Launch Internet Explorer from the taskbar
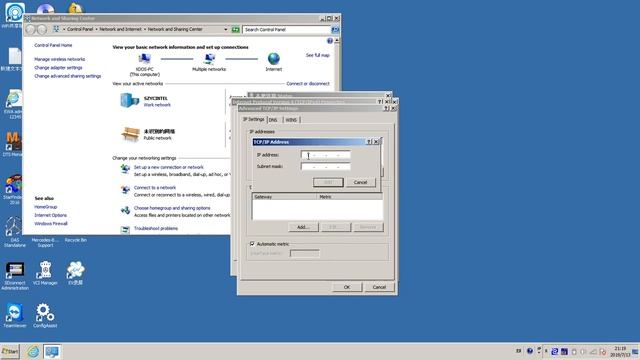Image resolution: width=640 pixels, height=360 pixels. 33,351
